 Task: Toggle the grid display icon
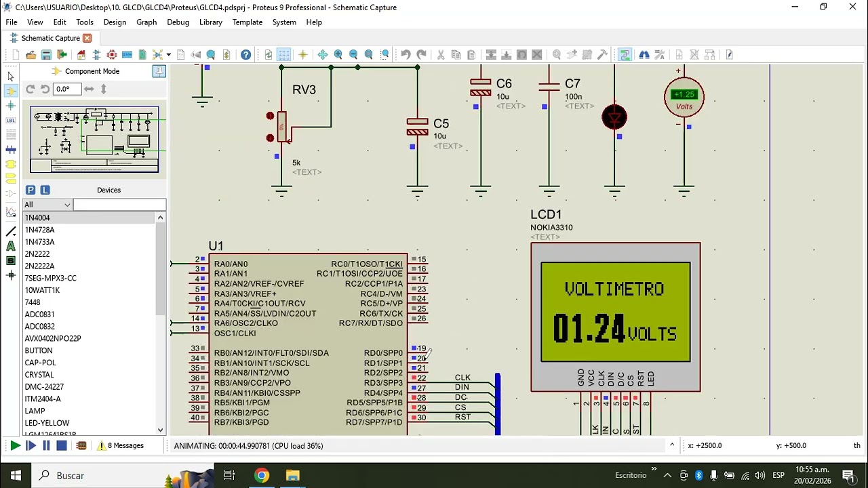click(x=284, y=55)
